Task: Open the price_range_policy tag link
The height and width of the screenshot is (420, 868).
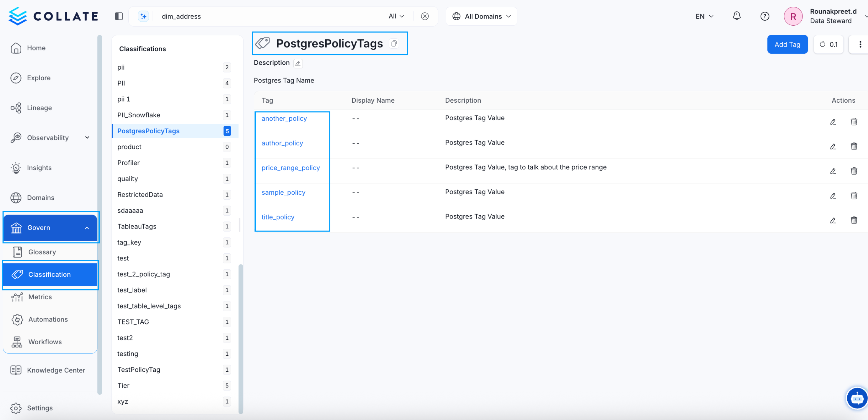Action: click(x=291, y=168)
